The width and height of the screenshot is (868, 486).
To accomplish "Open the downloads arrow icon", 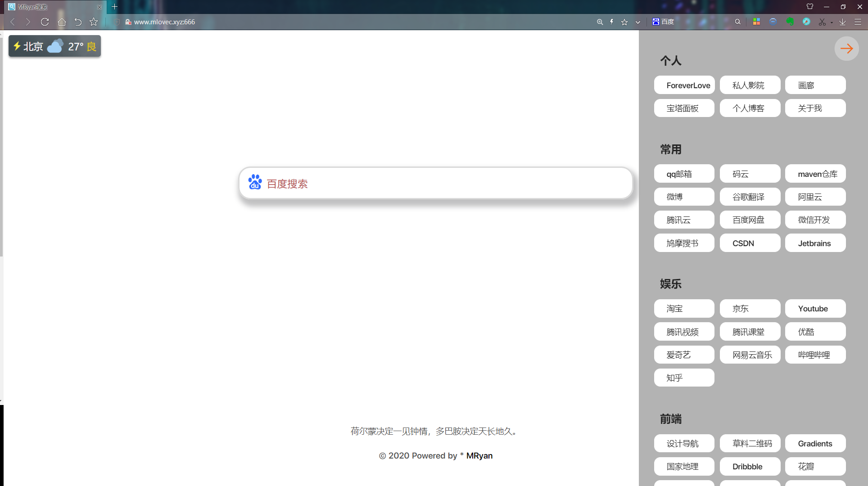I will 842,22.
